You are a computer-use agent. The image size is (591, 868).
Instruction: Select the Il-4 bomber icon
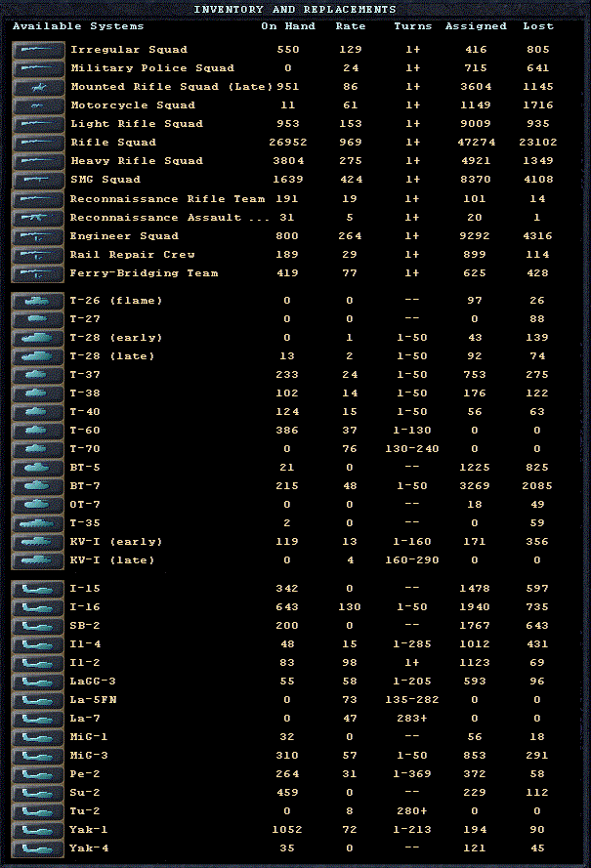pos(38,645)
